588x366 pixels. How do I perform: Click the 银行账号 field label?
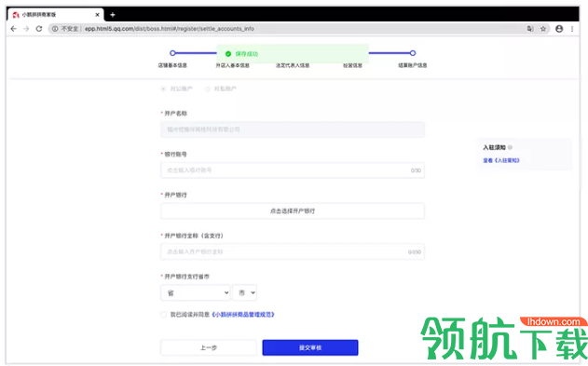pyautogui.click(x=175, y=154)
